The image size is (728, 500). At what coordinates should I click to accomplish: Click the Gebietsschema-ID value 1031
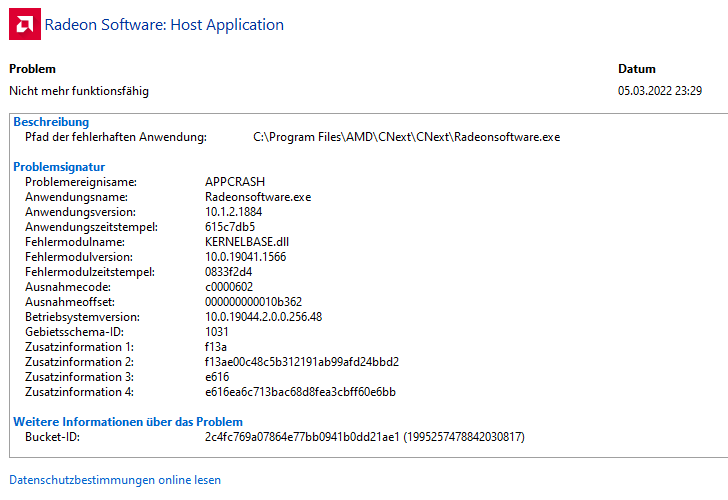pos(217,332)
